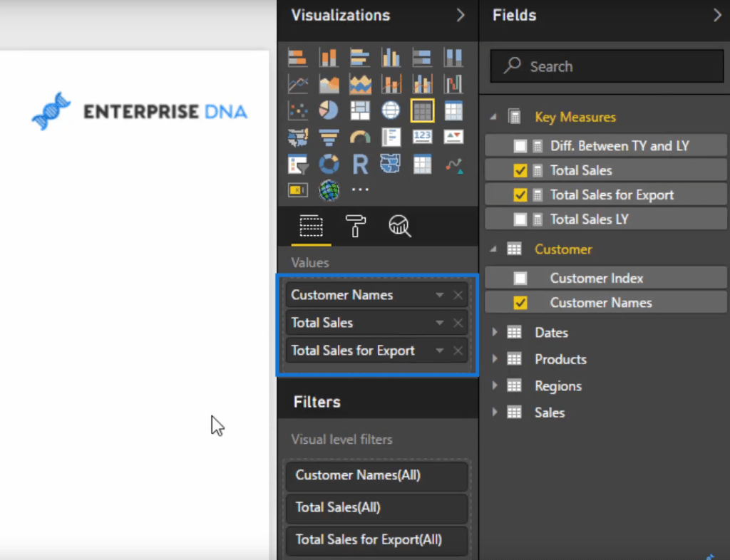Select the Donut chart visual
Screen dimensions: 730x560
click(x=329, y=164)
